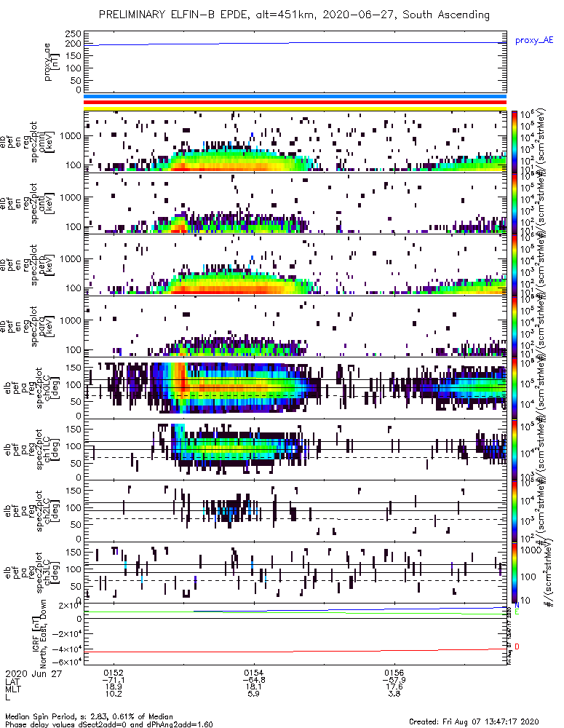Click the MLT value '18.1'

(x=253, y=687)
